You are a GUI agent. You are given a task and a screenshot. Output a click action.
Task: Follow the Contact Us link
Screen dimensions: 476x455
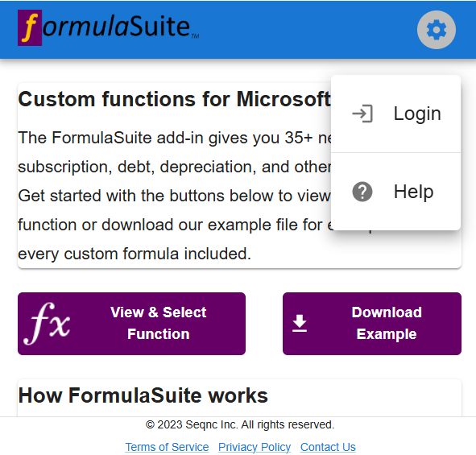[x=328, y=447]
